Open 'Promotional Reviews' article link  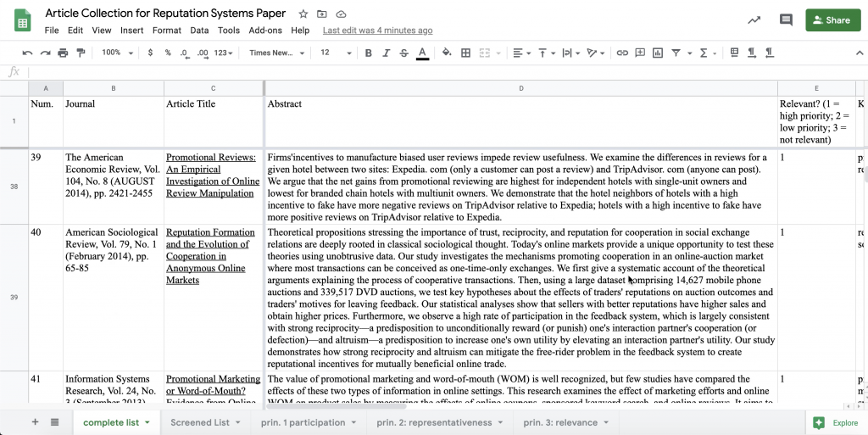tap(213, 175)
